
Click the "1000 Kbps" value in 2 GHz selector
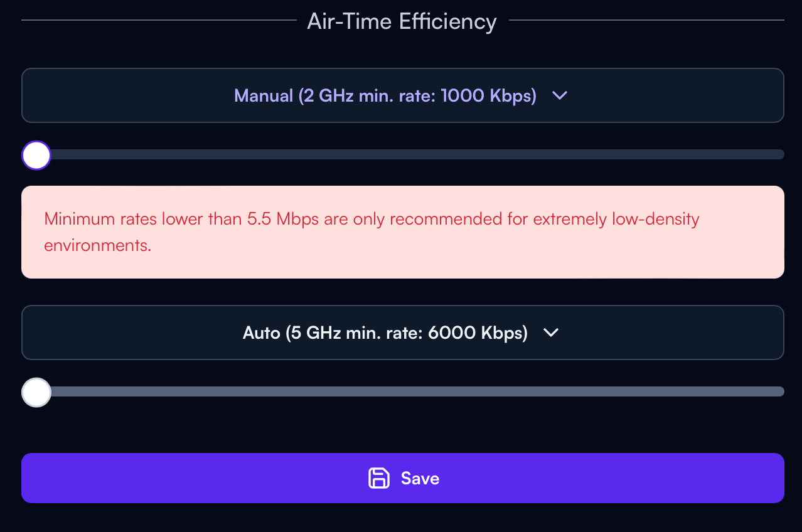488,95
